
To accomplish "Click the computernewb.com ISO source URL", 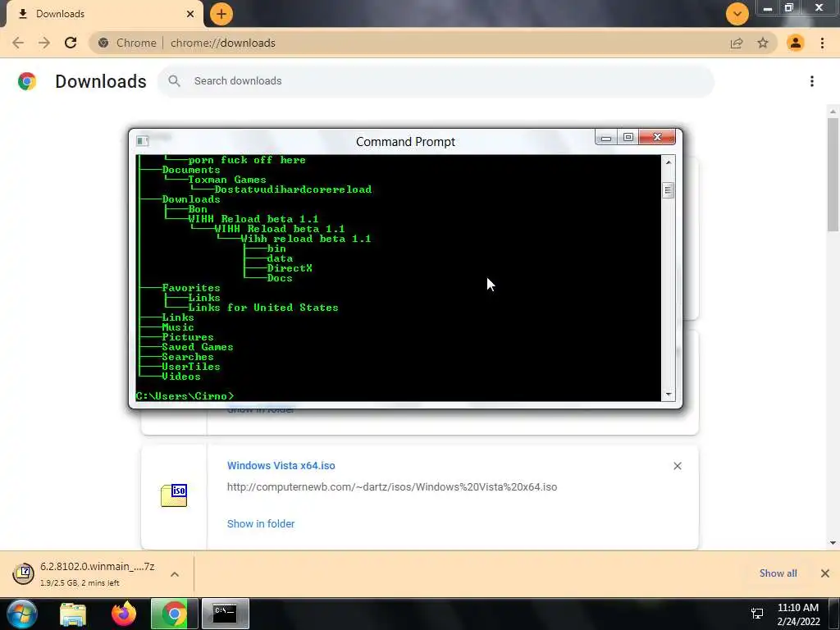I will (392, 487).
